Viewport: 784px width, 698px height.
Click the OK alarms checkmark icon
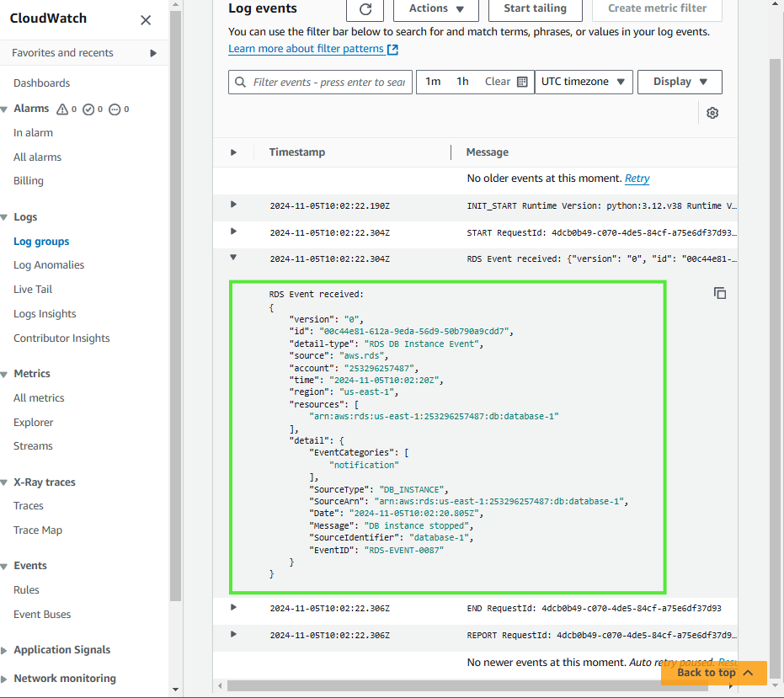pyautogui.click(x=88, y=109)
